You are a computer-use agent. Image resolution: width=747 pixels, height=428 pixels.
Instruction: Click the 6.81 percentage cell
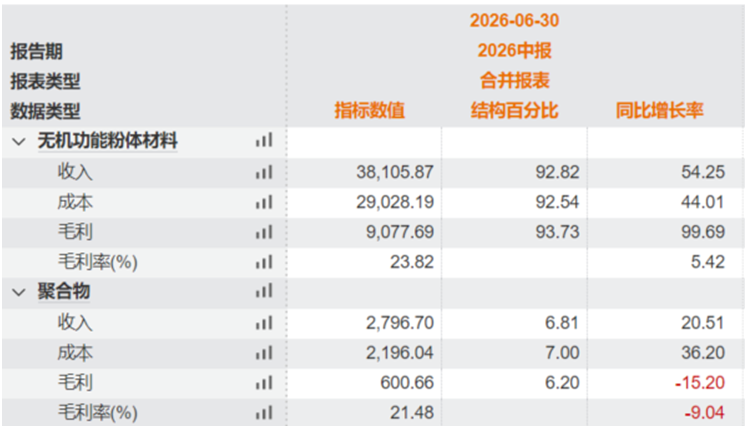pos(515,323)
